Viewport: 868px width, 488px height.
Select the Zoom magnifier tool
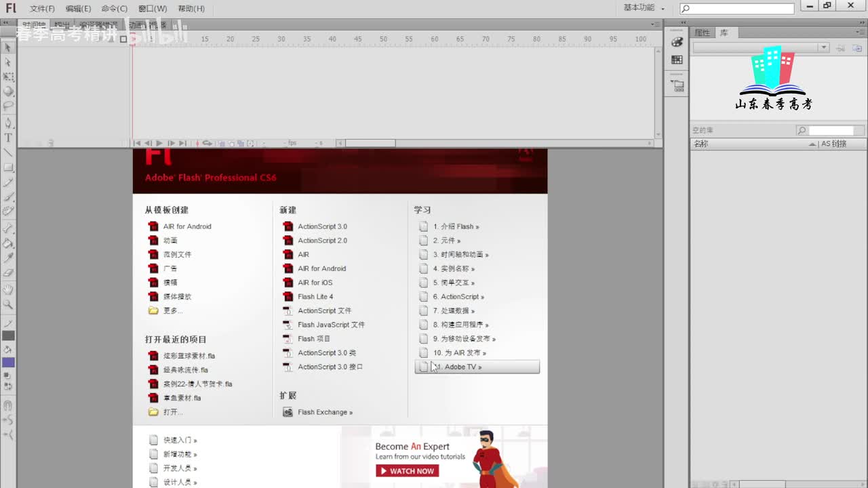[x=8, y=304]
